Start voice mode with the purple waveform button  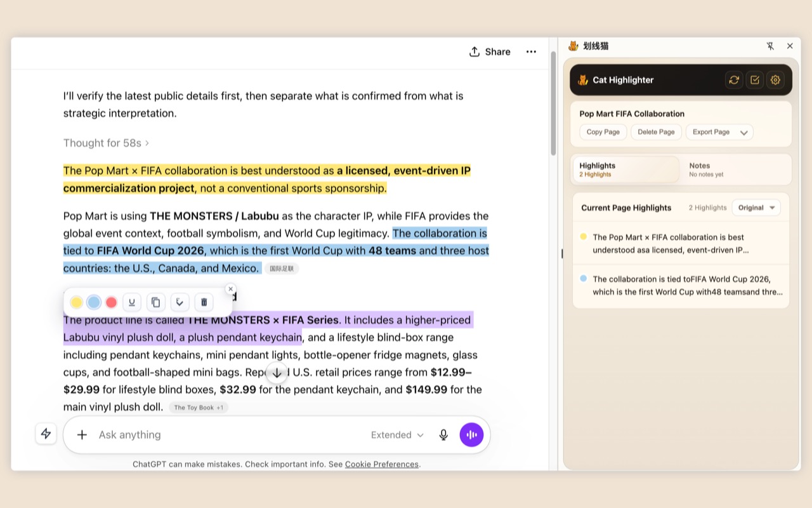tap(471, 435)
